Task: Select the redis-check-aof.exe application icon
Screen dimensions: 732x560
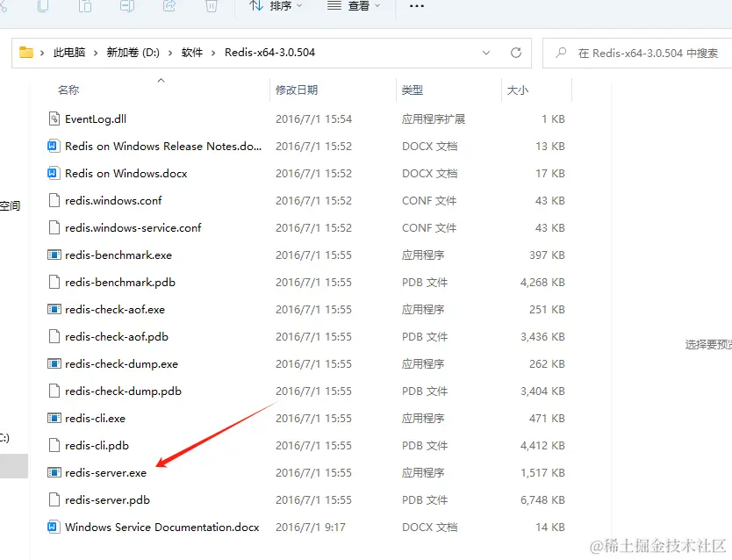Action: click(54, 309)
